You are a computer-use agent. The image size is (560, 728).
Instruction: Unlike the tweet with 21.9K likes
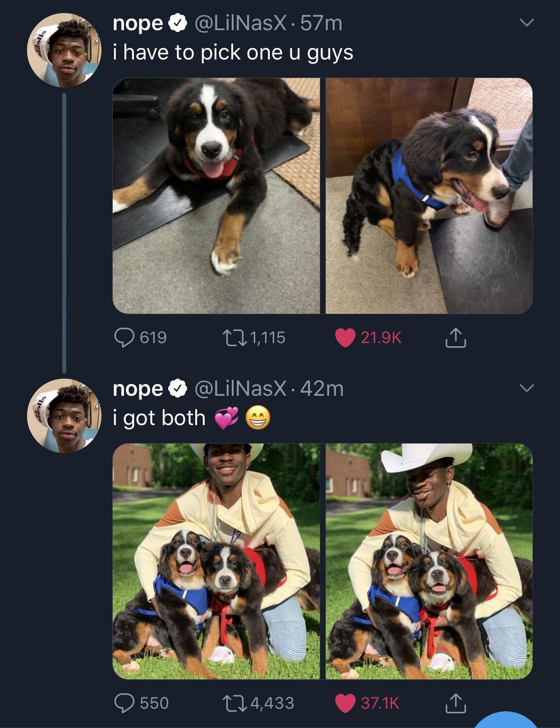tap(345, 338)
